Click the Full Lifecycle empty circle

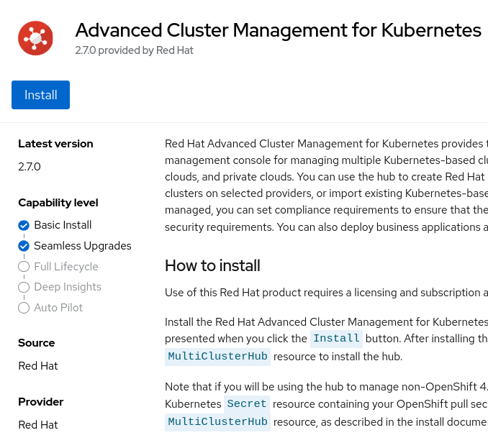[x=24, y=267]
